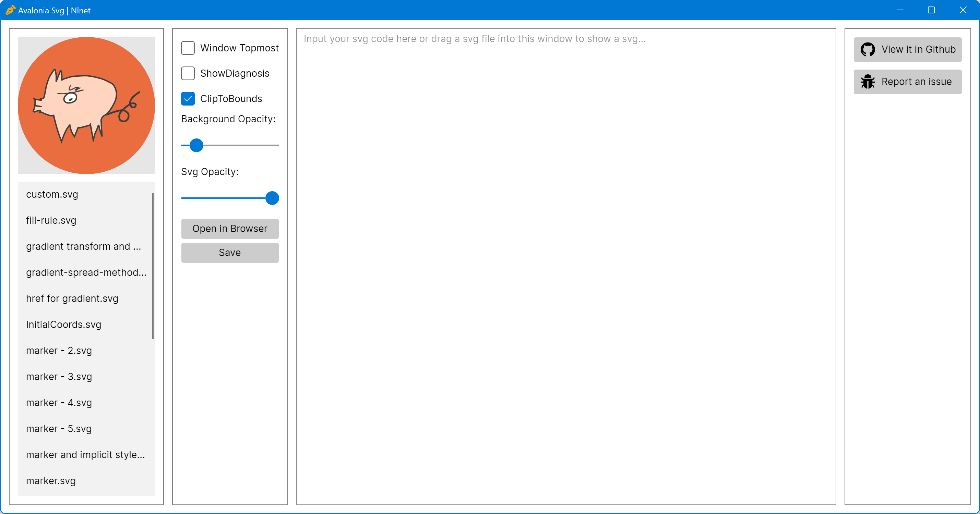Select marker - 3.svg list item
The height and width of the screenshot is (514, 980).
59,377
